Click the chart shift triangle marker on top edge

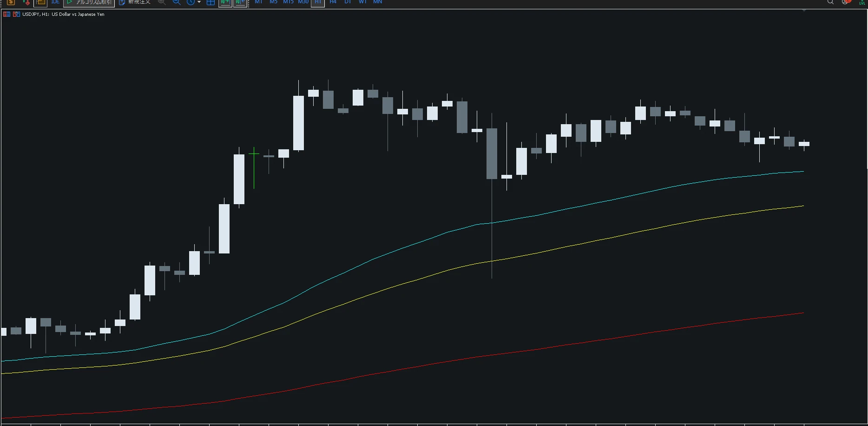click(x=804, y=10)
